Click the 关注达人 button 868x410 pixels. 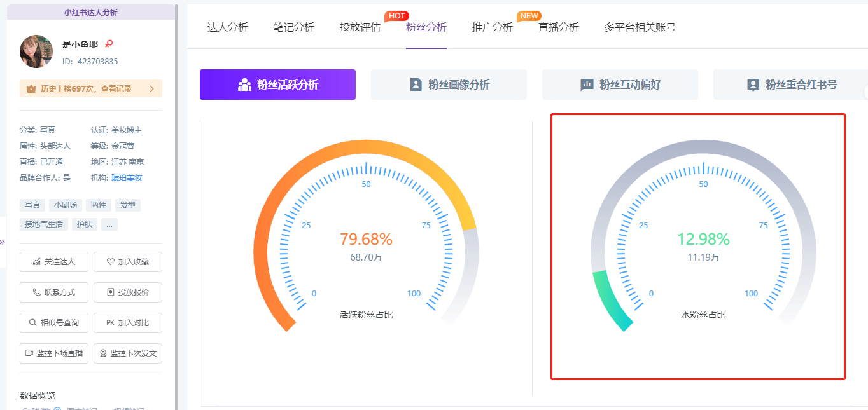[54, 262]
